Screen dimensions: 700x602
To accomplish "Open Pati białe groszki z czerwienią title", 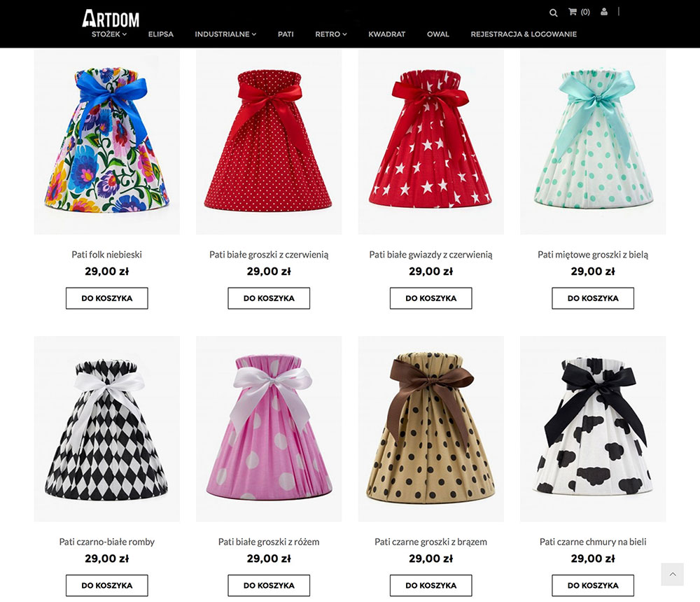I will coord(269,255).
